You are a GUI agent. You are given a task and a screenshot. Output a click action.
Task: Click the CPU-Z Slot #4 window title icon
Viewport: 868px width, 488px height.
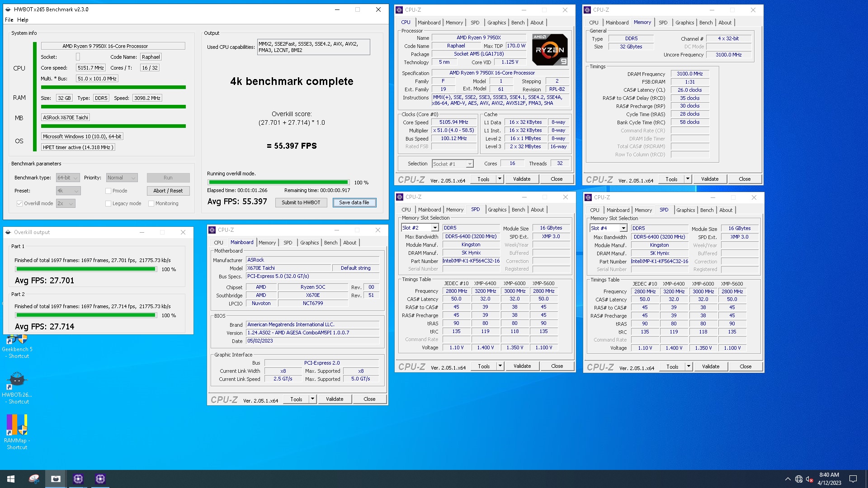point(588,197)
